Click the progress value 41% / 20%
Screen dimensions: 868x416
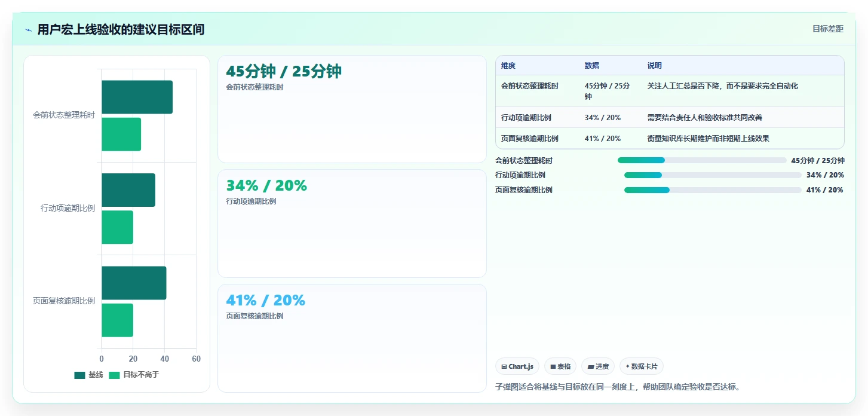(x=824, y=190)
